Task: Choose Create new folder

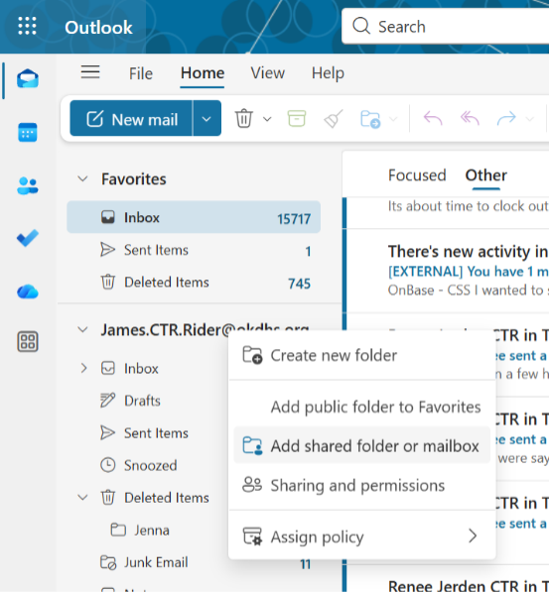Action: pyautogui.click(x=362, y=356)
